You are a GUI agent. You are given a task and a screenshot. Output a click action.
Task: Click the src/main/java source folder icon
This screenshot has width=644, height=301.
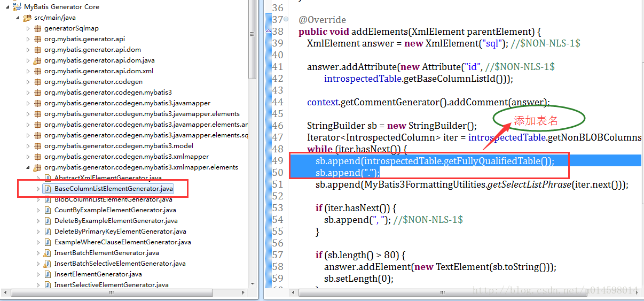[x=27, y=18]
